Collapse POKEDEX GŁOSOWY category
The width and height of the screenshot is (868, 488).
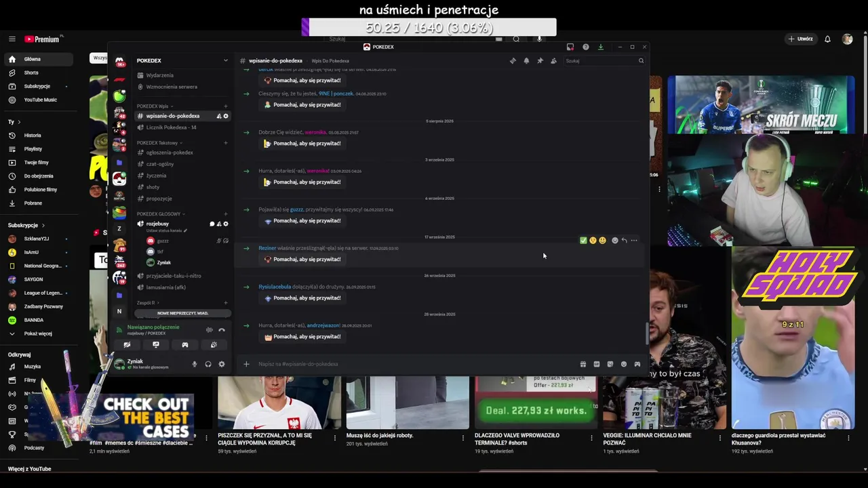(160, 214)
